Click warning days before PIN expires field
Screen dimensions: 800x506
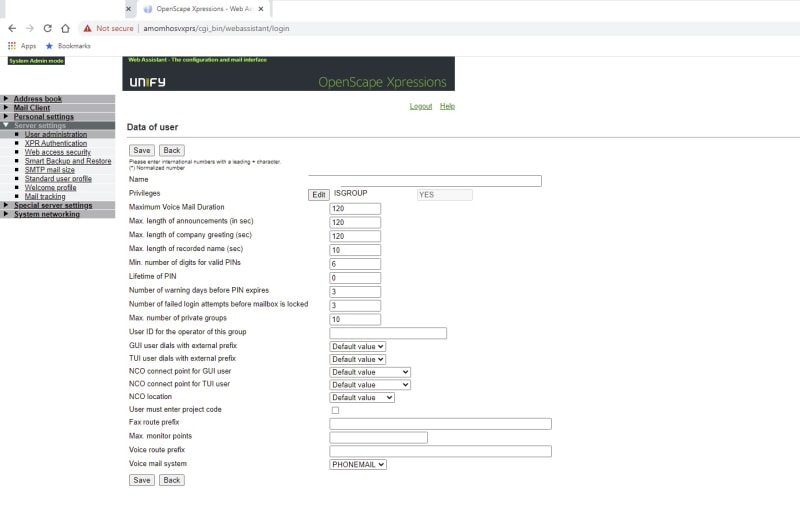tap(355, 291)
